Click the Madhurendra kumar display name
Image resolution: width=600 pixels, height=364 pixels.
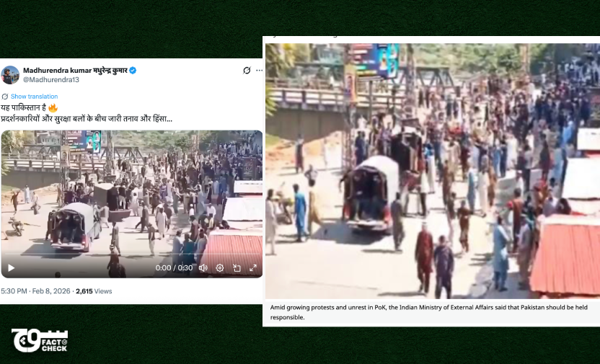tap(75, 71)
